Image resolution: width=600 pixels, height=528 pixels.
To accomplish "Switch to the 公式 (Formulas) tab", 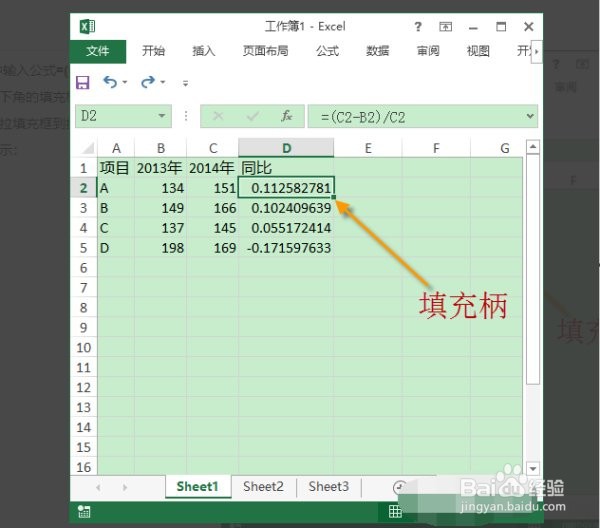I will pos(328,51).
